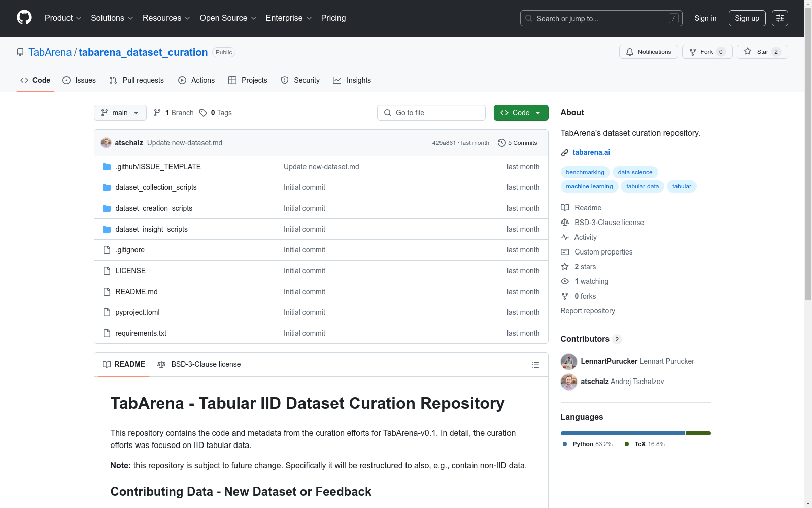Switch to the Issues tab
Screen dimensions: 812x508
pos(79,80)
